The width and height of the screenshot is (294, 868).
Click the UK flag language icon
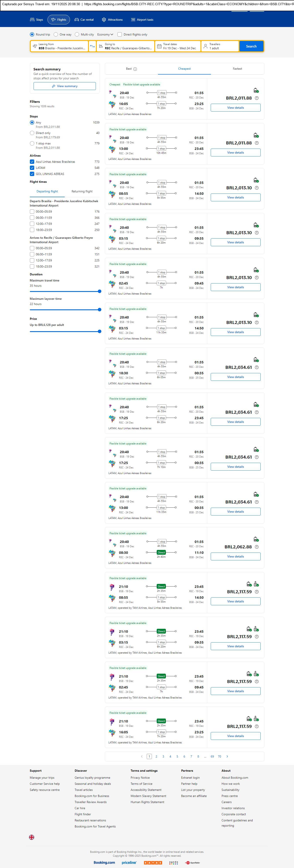(x=32, y=837)
